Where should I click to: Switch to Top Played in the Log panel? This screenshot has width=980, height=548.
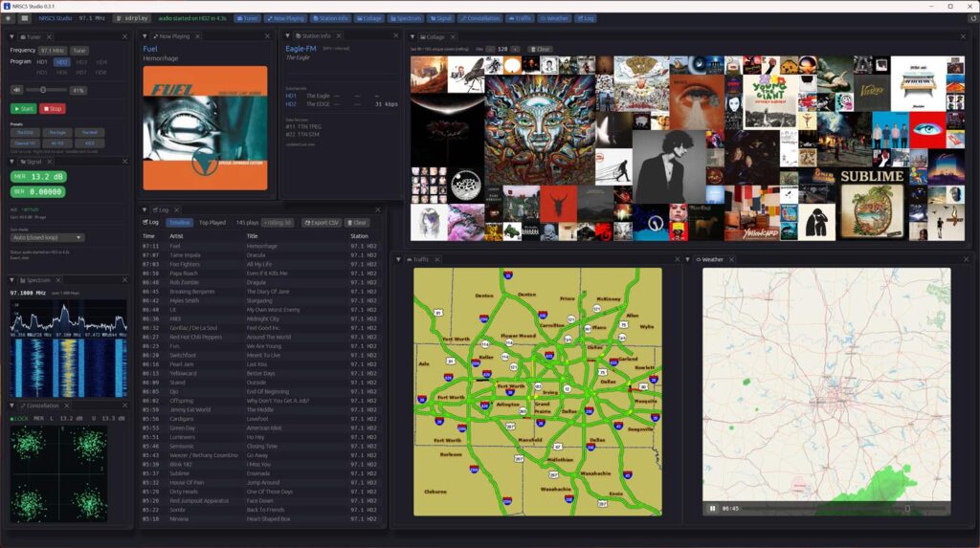(x=212, y=223)
